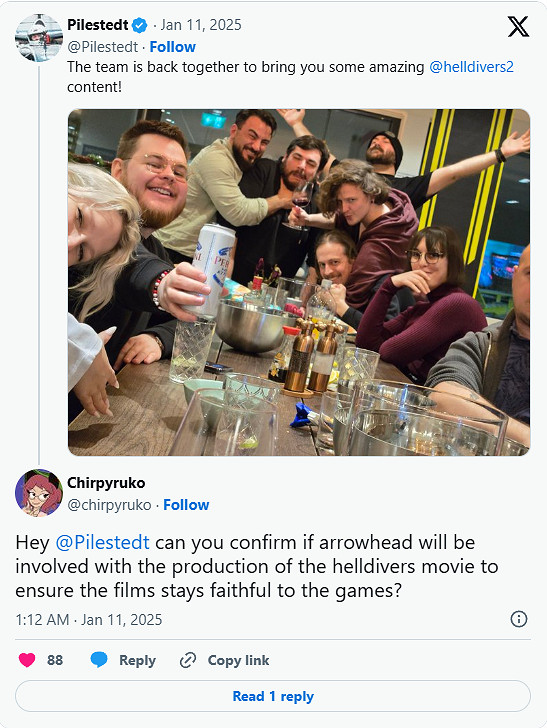Click the Reply text label
Viewport: 547px width, 728px height.
point(137,660)
